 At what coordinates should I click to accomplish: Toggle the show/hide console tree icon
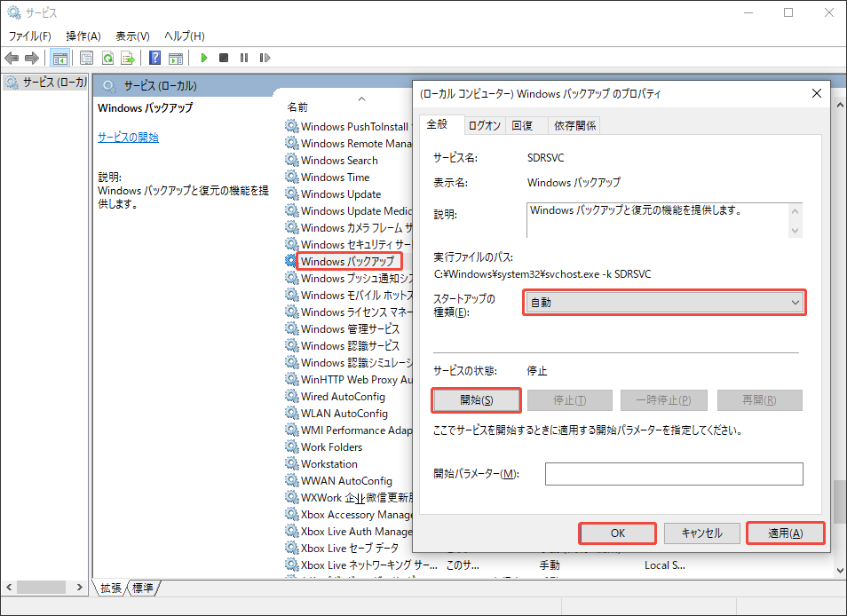pos(60,58)
